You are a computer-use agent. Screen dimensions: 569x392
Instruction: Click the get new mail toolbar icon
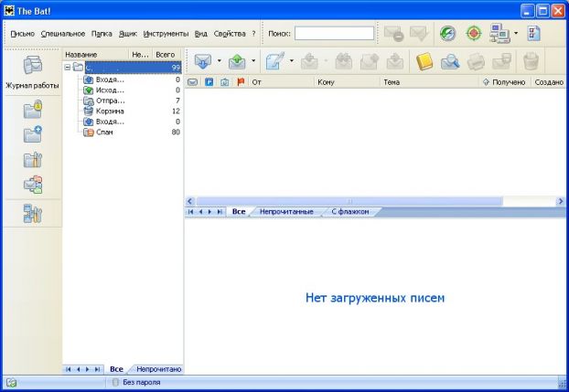point(201,61)
